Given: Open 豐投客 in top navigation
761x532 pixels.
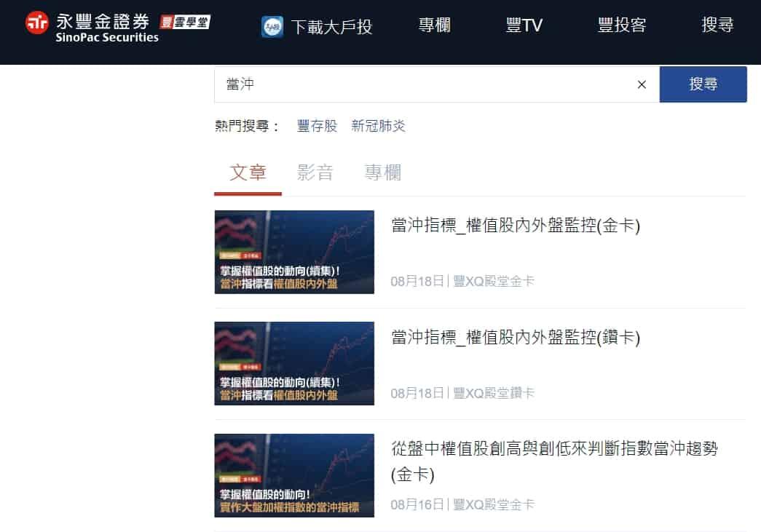Looking at the screenshot, I should pyautogui.click(x=622, y=25).
